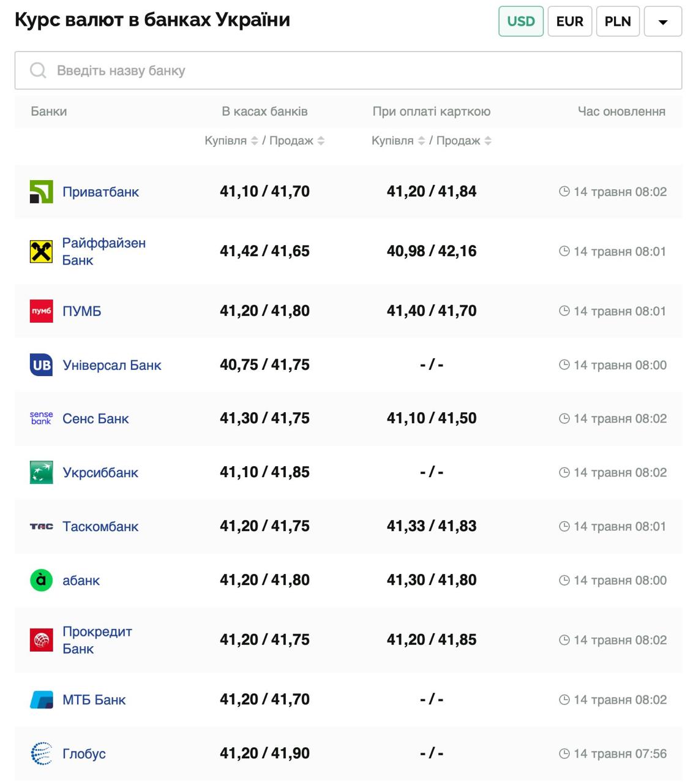Click the Укрсиббанк green logo
693x784 pixels.
[x=41, y=472]
